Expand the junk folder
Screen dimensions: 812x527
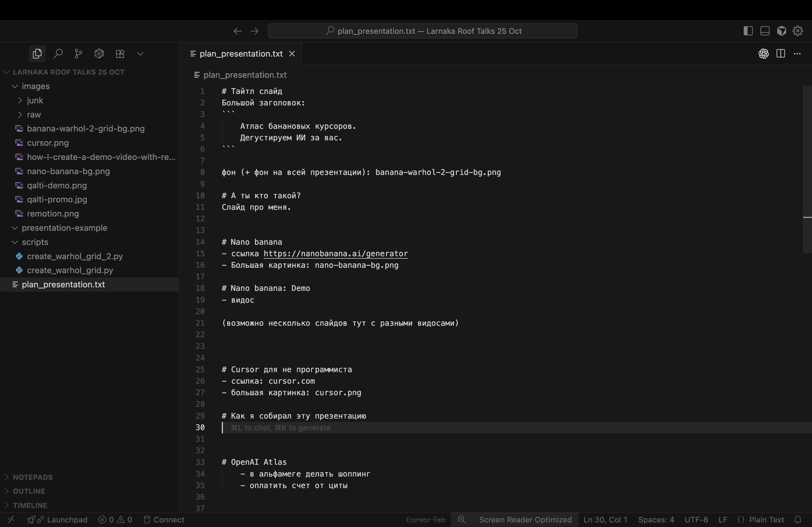[x=35, y=100]
